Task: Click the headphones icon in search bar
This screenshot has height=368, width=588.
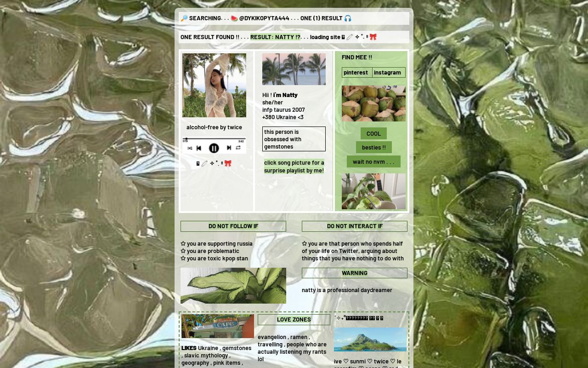Action: tap(348, 18)
